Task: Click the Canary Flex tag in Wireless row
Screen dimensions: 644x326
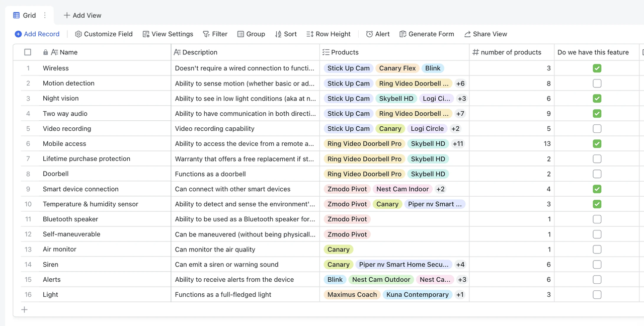Action: pyautogui.click(x=397, y=68)
